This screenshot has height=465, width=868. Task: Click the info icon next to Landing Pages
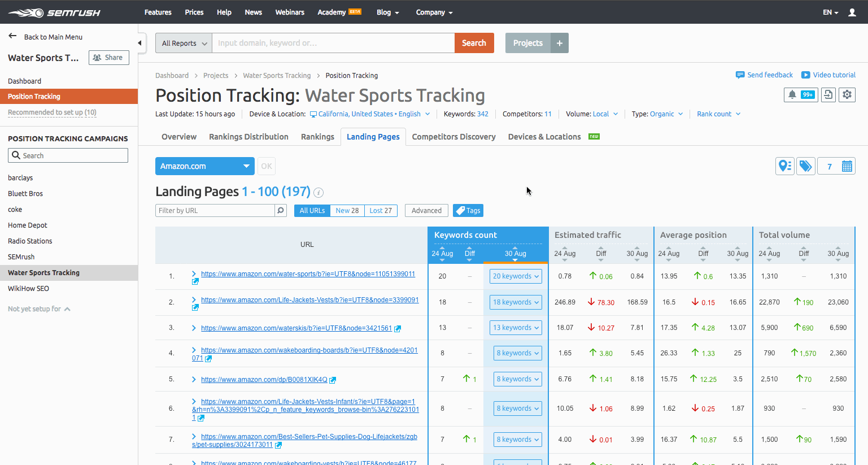click(319, 193)
